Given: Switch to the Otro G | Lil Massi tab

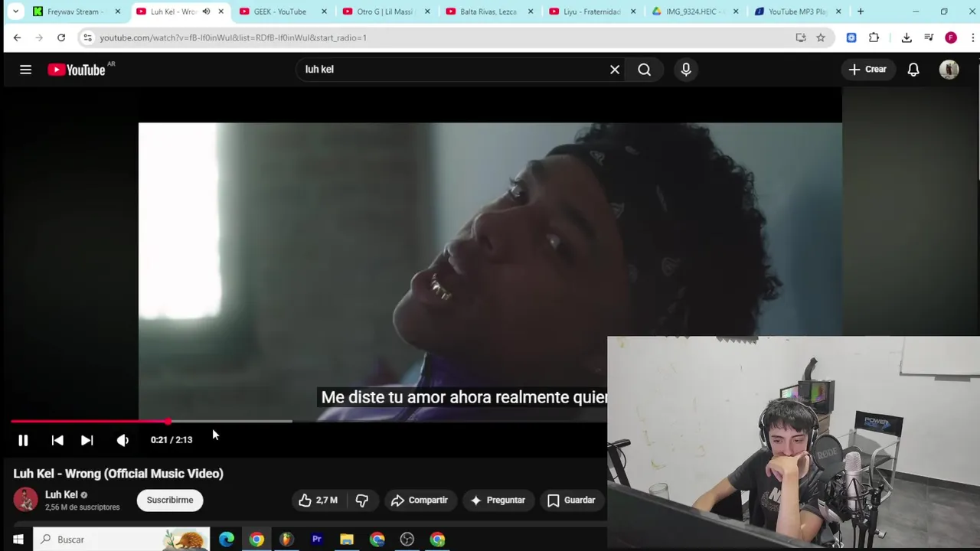Looking at the screenshot, I should click(384, 11).
